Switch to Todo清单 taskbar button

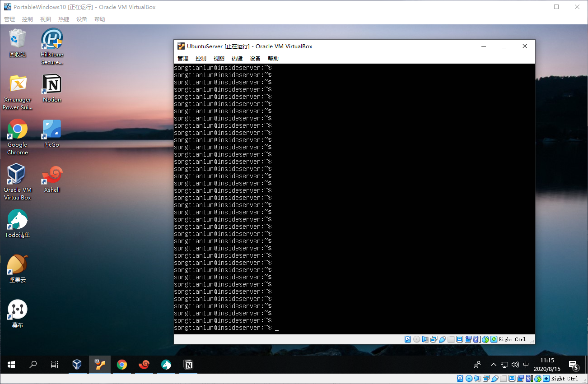[x=166, y=365]
